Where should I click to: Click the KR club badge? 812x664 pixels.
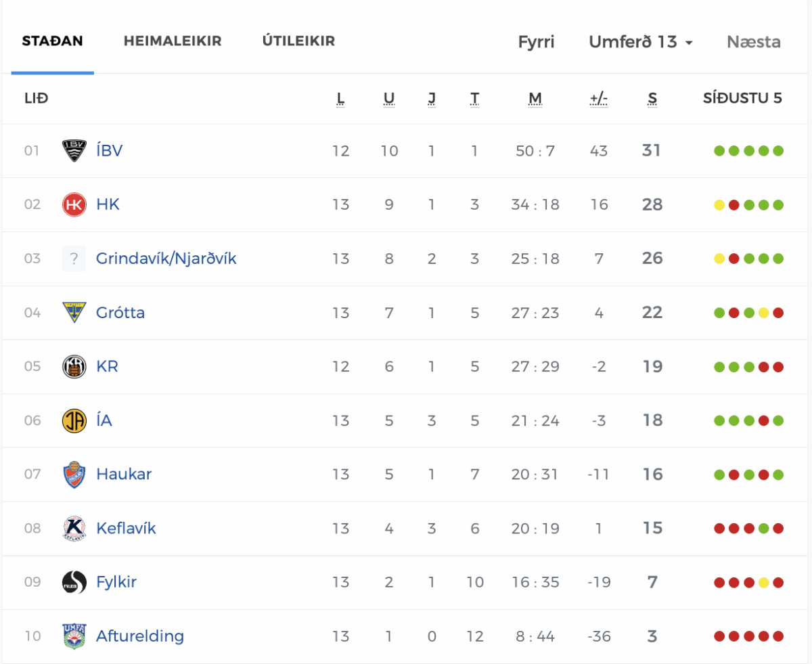pyautogui.click(x=74, y=366)
